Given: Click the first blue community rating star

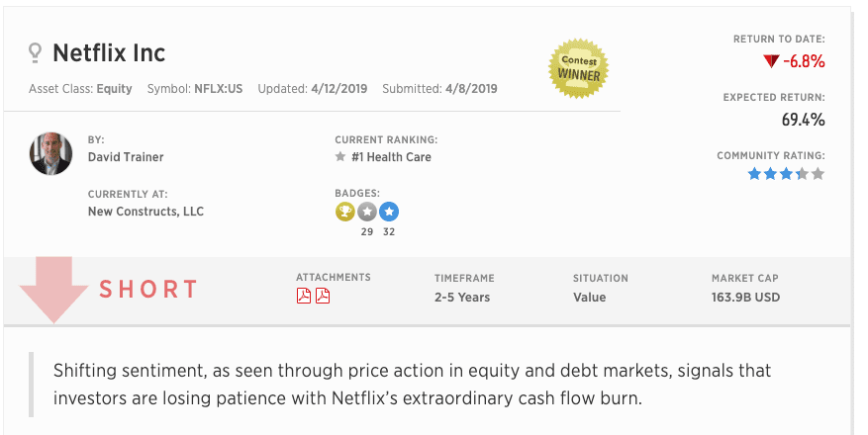Looking at the screenshot, I should [x=754, y=174].
